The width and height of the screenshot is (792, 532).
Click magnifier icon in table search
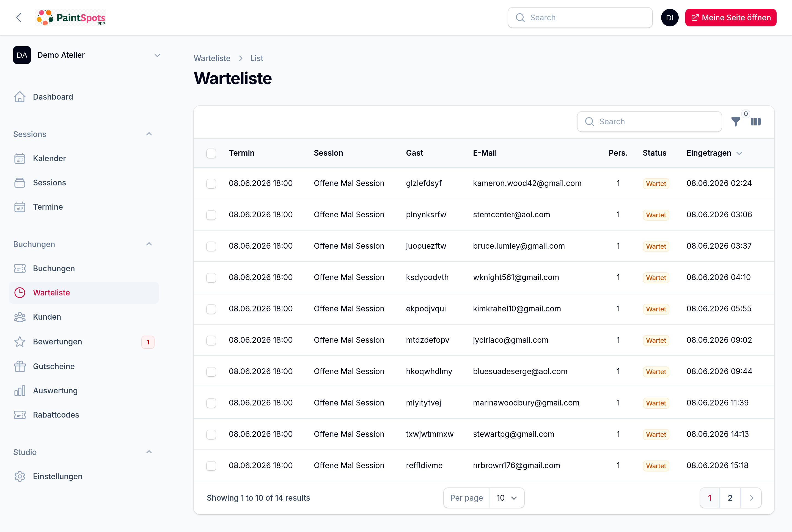tap(590, 122)
